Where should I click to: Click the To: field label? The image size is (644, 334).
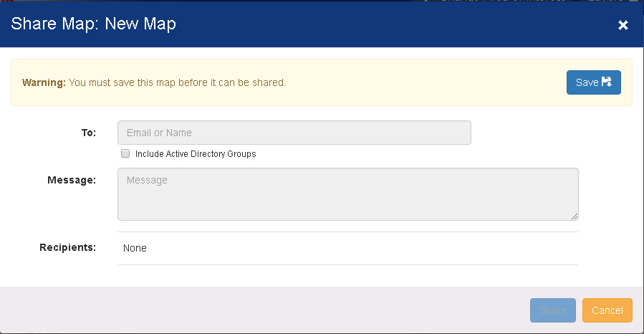[x=89, y=133]
